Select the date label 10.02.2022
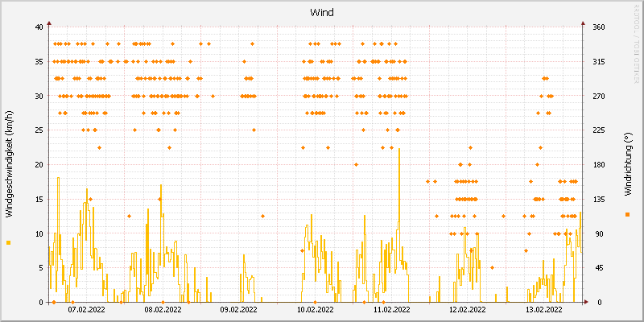 pos(316,309)
